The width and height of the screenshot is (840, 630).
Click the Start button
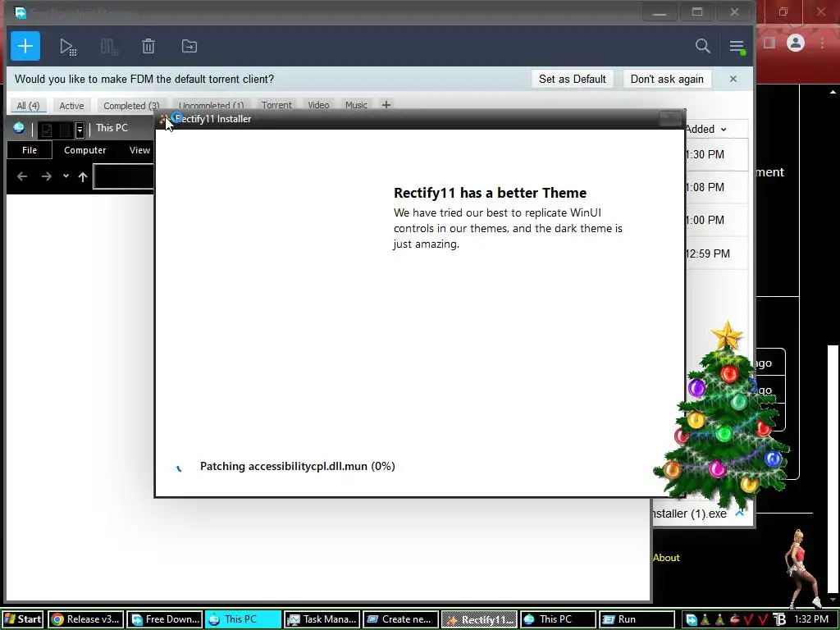[22, 619]
